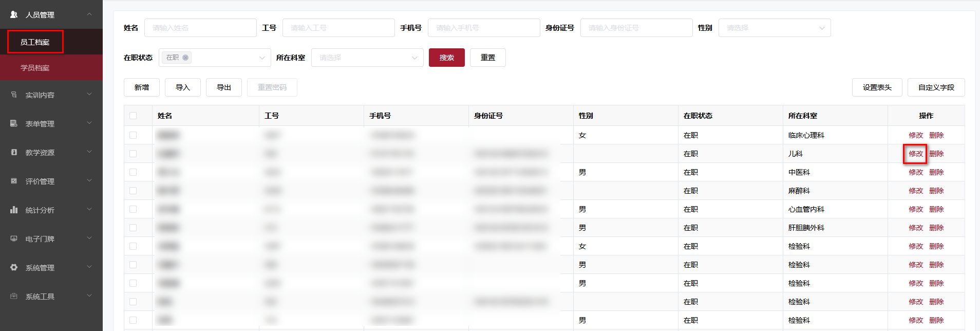Screen dimensions: 980x331
Task: Check the row checkbox for 心血管内科 employee
Action: click(133, 209)
